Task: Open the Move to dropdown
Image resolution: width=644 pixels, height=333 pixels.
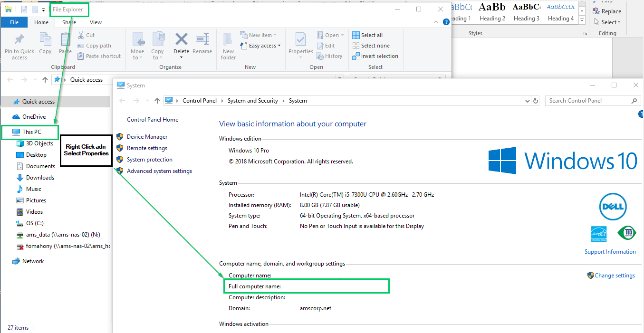Action: [137, 47]
